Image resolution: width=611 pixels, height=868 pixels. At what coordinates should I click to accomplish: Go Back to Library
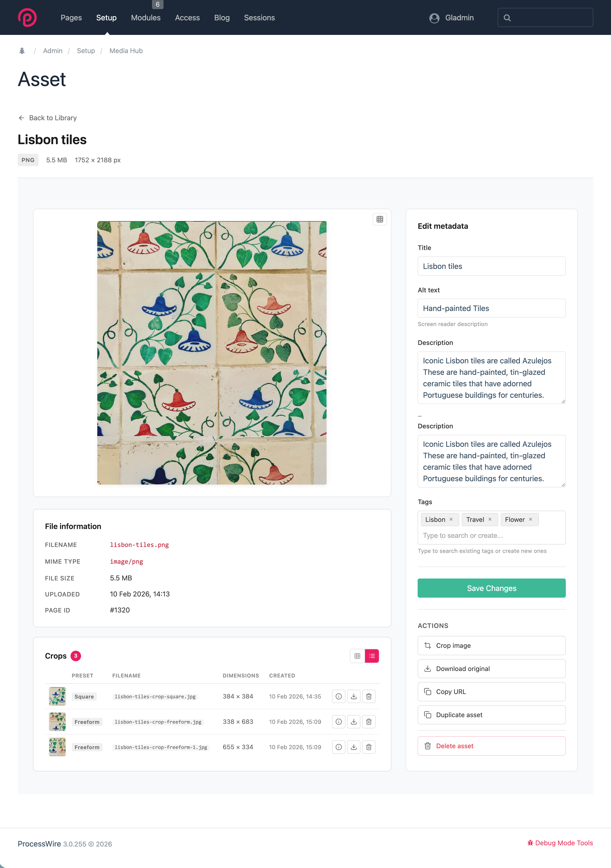point(48,118)
